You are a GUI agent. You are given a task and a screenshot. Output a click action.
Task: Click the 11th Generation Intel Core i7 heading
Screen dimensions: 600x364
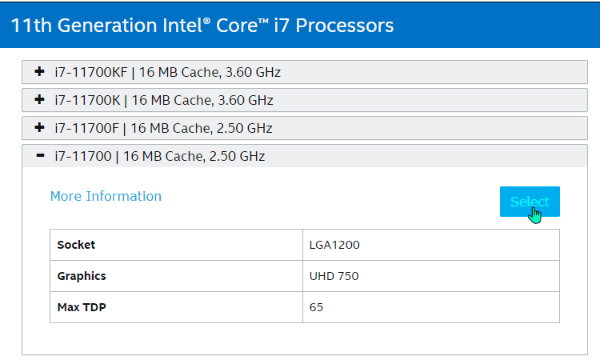click(x=202, y=26)
